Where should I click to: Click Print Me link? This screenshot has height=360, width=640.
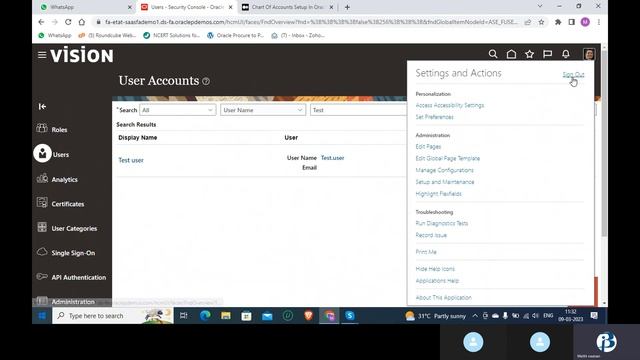pyautogui.click(x=426, y=252)
